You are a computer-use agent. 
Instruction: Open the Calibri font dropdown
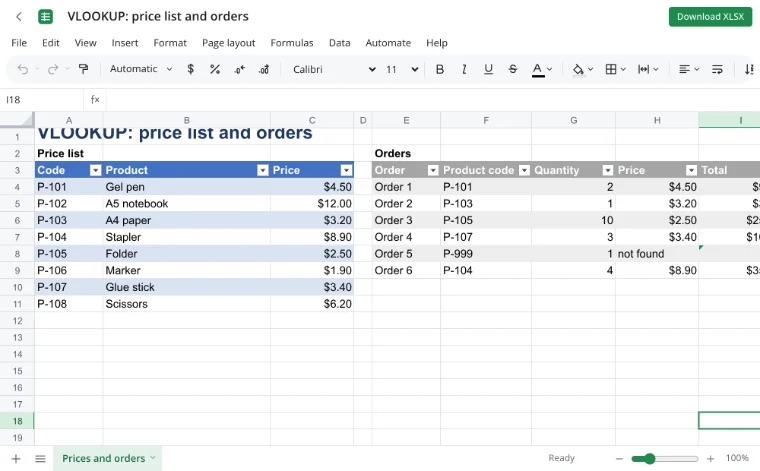[x=333, y=69]
